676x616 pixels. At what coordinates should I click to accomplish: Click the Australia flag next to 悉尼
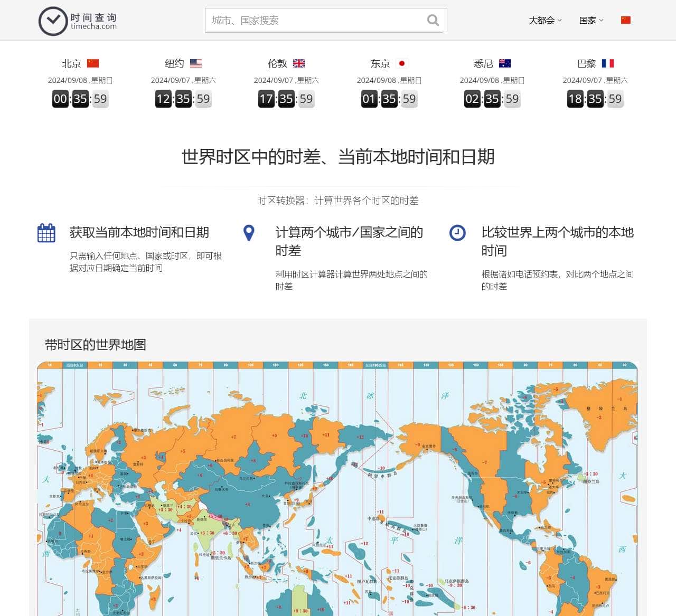505,63
